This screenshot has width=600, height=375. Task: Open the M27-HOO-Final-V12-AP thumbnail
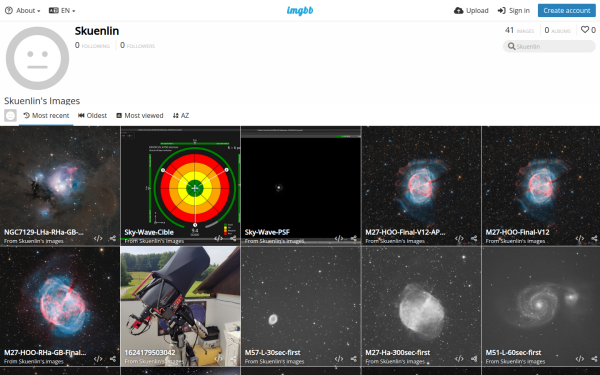(421, 186)
